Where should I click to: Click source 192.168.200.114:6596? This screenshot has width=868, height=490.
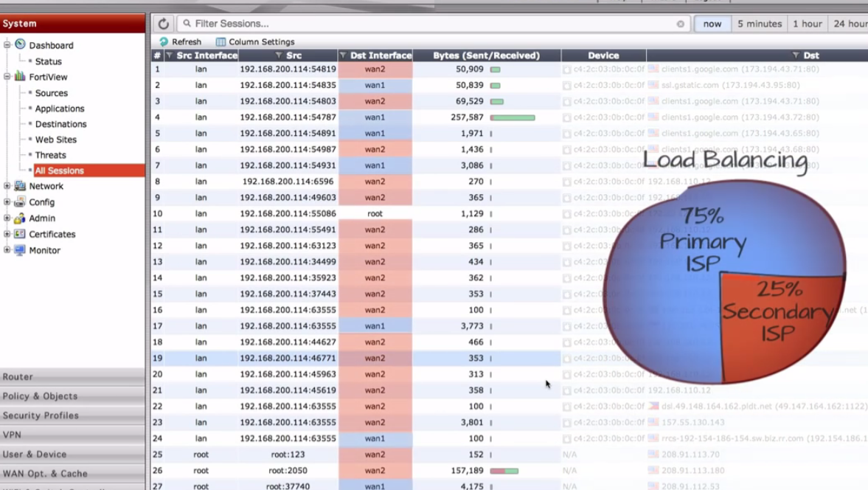tap(288, 182)
